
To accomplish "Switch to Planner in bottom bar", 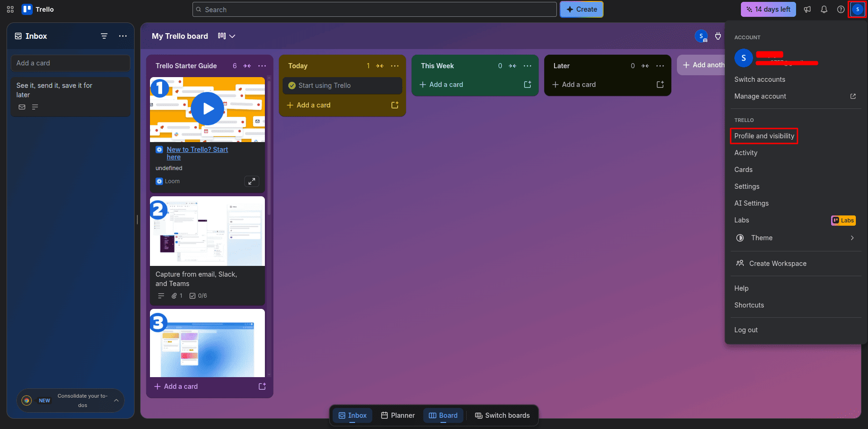I will pyautogui.click(x=398, y=415).
